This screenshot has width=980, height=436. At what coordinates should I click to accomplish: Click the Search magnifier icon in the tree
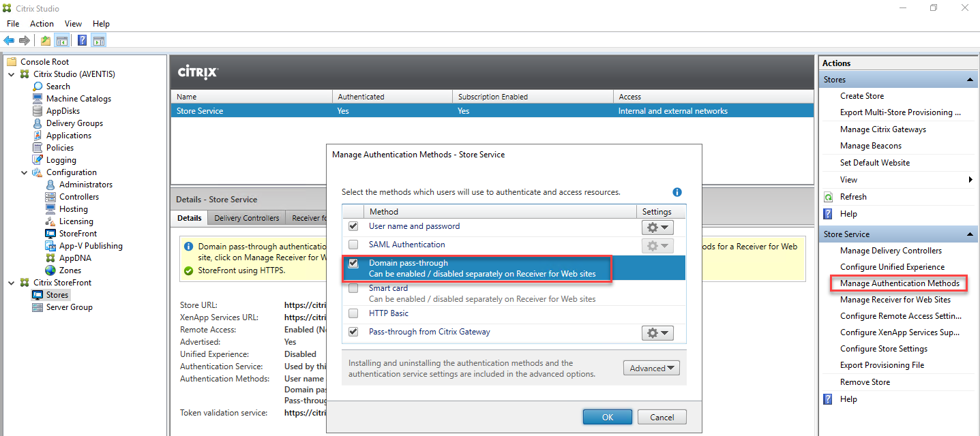[x=38, y=87]
